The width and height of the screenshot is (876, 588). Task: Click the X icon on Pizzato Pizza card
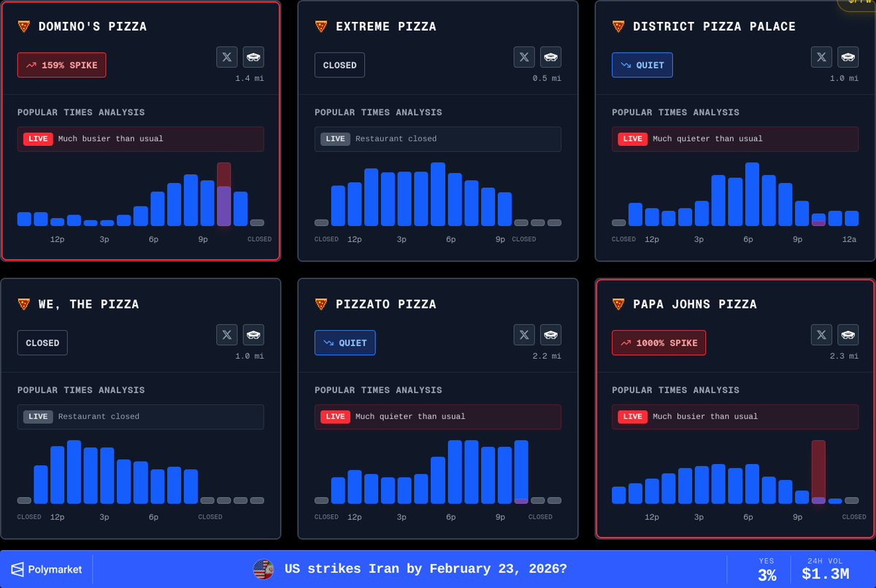(x=523, y=335)
